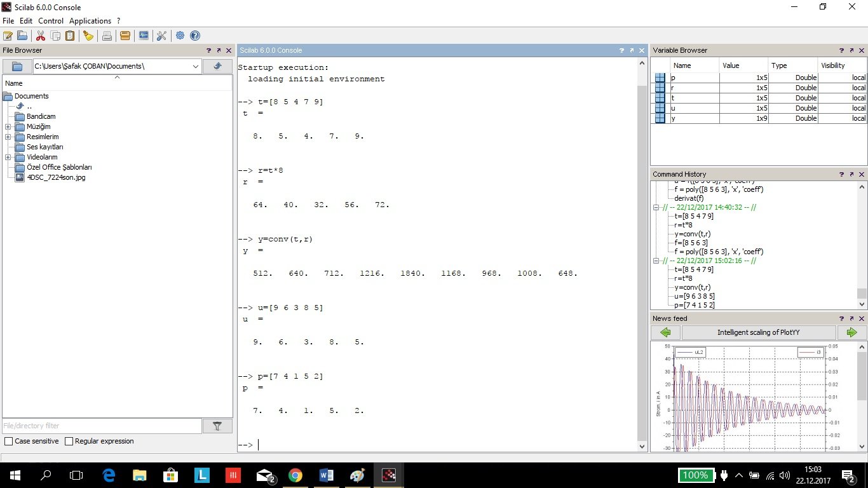The height and width of the screenshot is (488, 868).
Task: Open matrix editor icon for variable p
Action: pos(660,78)
